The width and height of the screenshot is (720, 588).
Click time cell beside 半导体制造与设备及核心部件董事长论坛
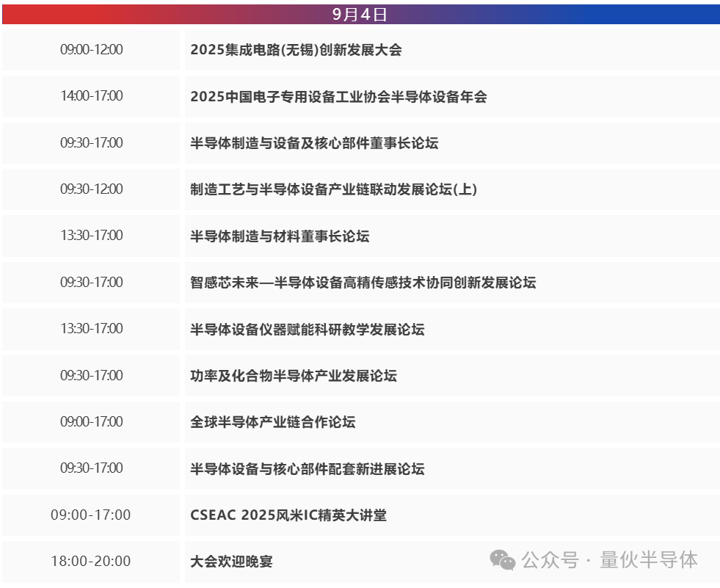pos(92,143)
